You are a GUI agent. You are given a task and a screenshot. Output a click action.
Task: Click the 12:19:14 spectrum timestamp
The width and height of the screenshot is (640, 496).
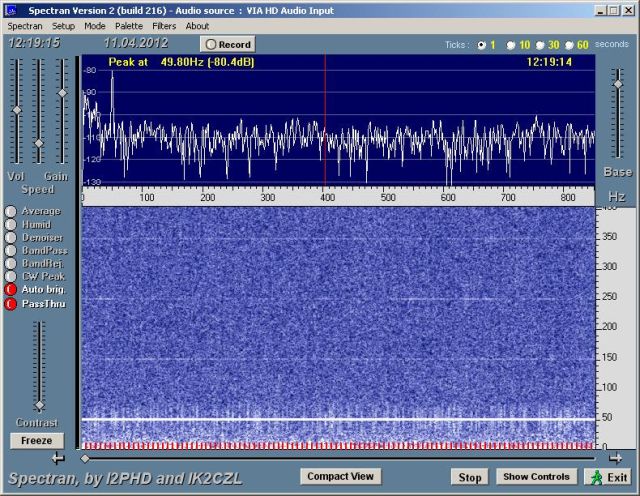(x=549, y=62)
